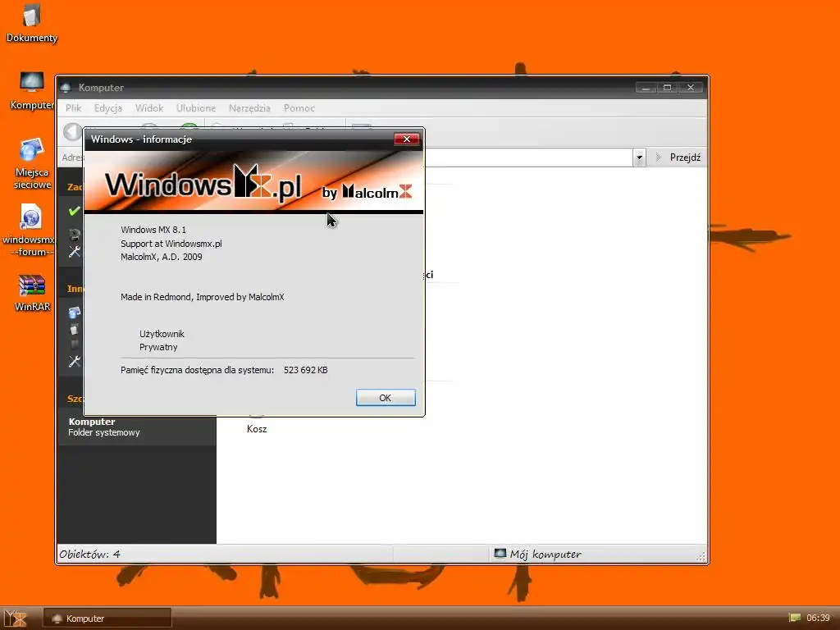
Task: Click the WindowsMX.pl banner logo
Action: pos(203,183)
